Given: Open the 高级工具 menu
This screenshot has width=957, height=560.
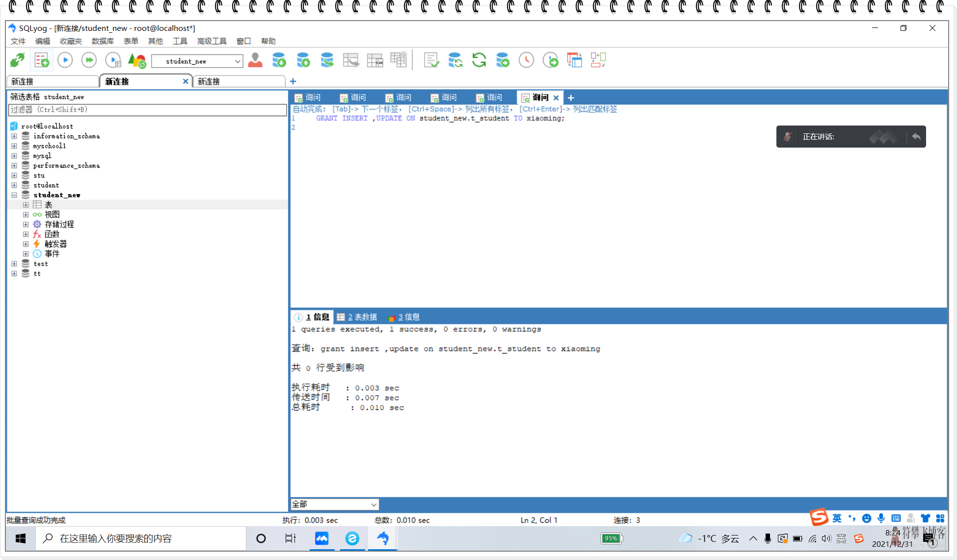Looking at the screenshot, I should (212, 41).
